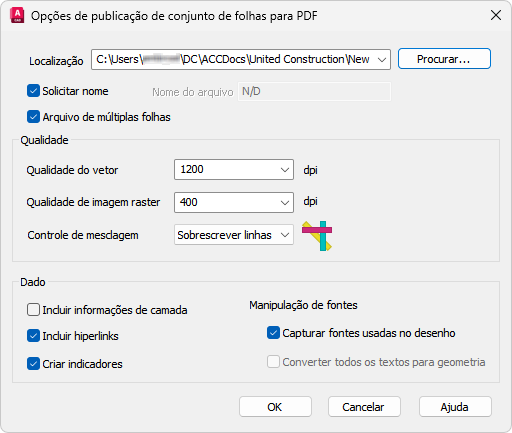
Task: Uncheck the Solicitar nome checkbox
Action: tap(33, 91)
